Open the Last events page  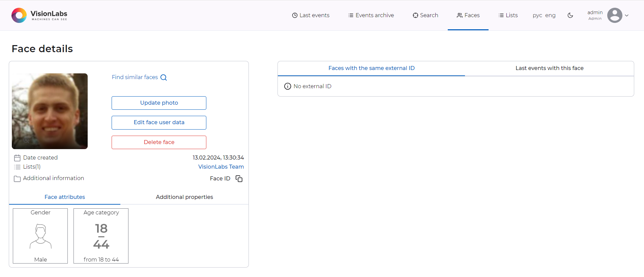coord(311,15)
